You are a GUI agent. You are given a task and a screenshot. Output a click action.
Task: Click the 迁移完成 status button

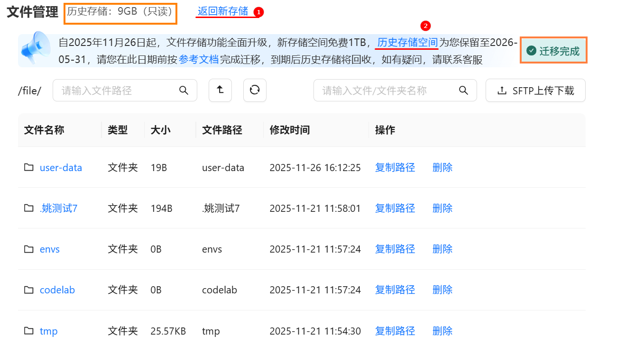point(553,51)
